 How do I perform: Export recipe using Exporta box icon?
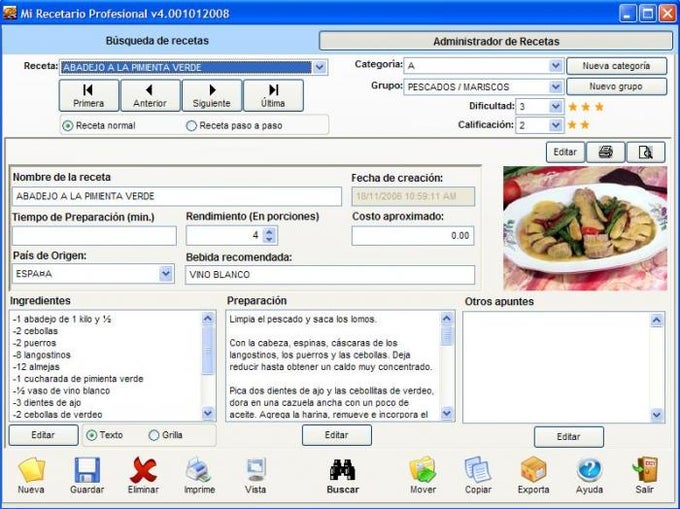click(x=533, y=476)
